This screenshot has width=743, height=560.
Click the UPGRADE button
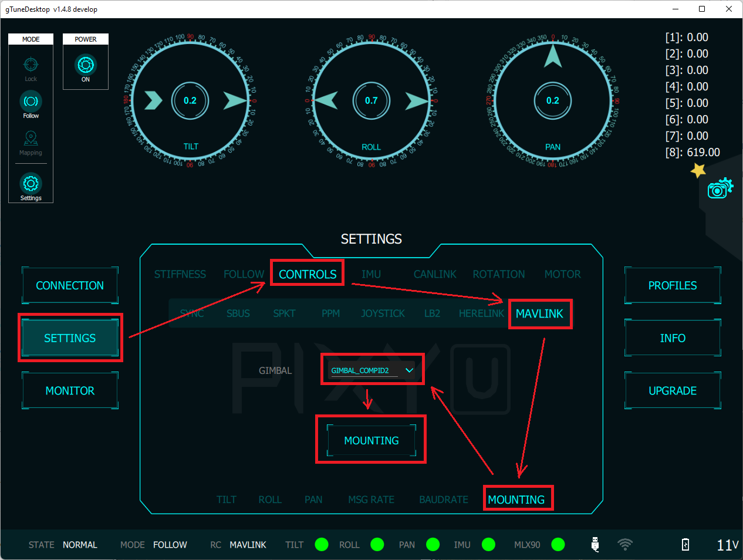[673, 391]
